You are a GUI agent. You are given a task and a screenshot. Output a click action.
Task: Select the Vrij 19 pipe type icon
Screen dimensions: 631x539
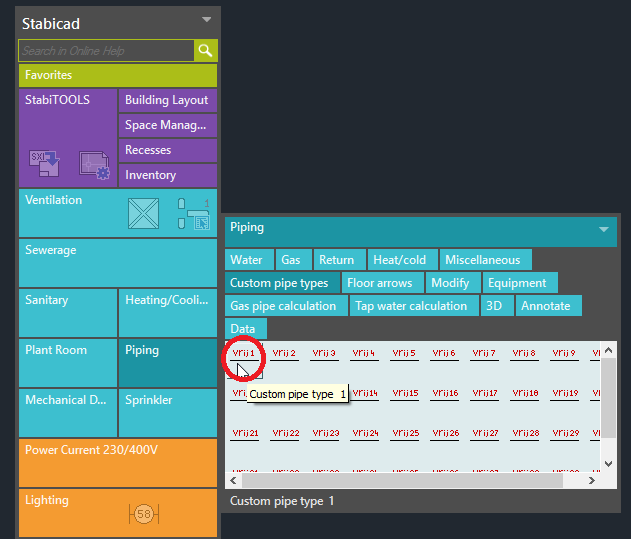(x=565, y=394)
